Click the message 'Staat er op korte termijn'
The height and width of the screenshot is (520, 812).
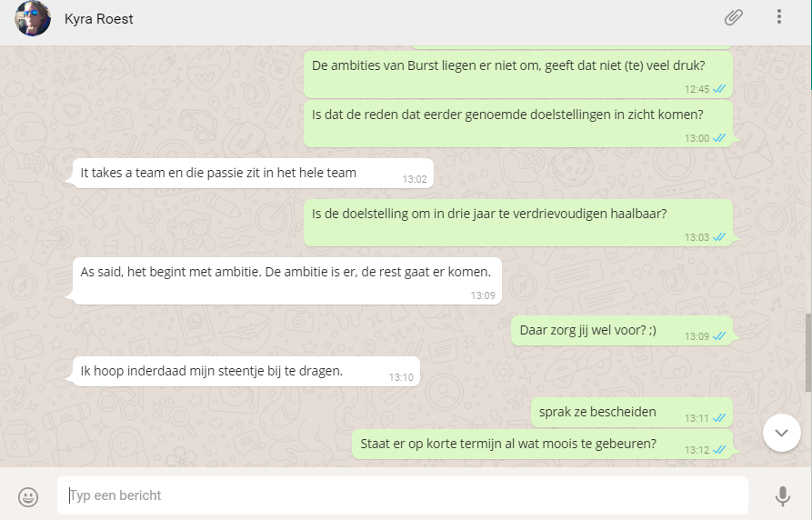coord(542,444)
